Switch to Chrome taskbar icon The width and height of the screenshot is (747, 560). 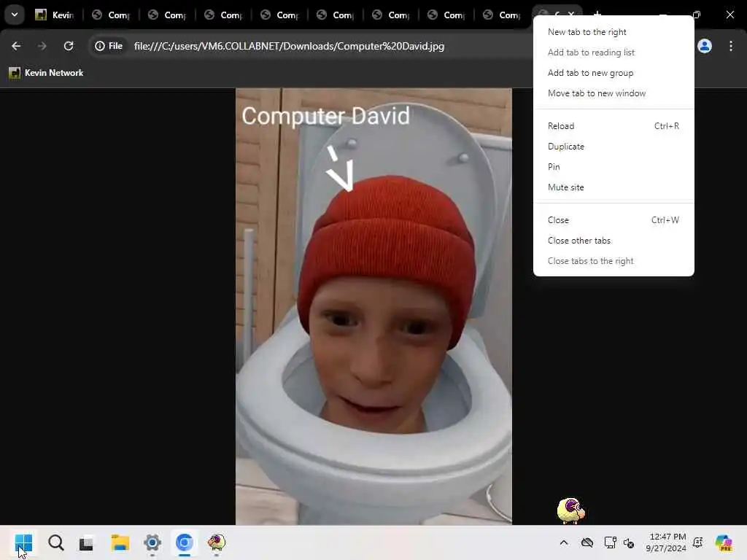(185, 542)
